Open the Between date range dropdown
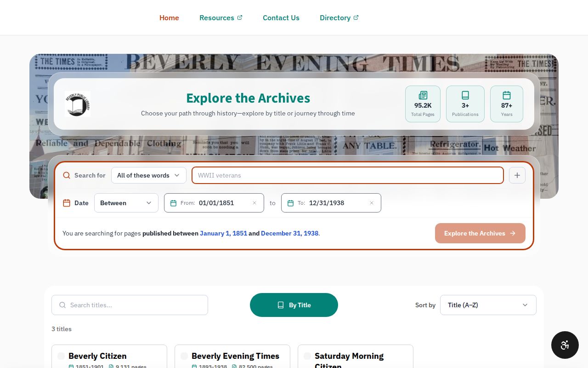Screen dimensions: 588x368 click(x=126, y=203)
